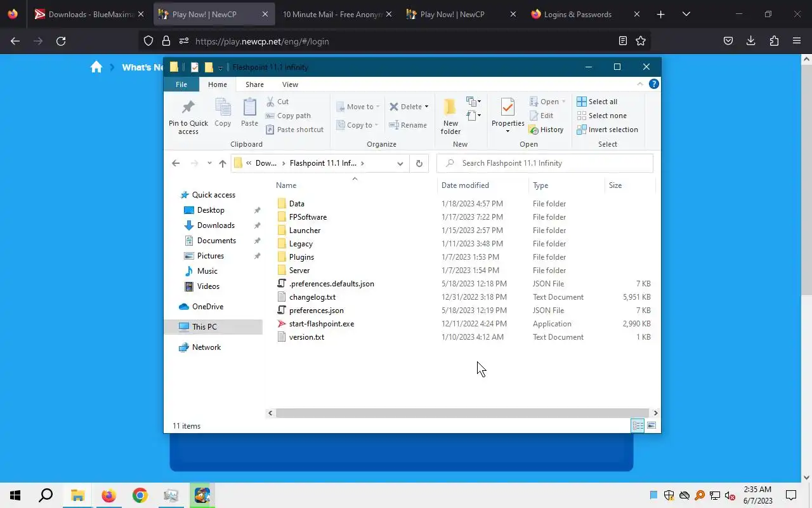This screenshot has height=508, width=812.
Task: Switch to 10 Minute Mail browser tab
Action: click(x=336, y=14)
